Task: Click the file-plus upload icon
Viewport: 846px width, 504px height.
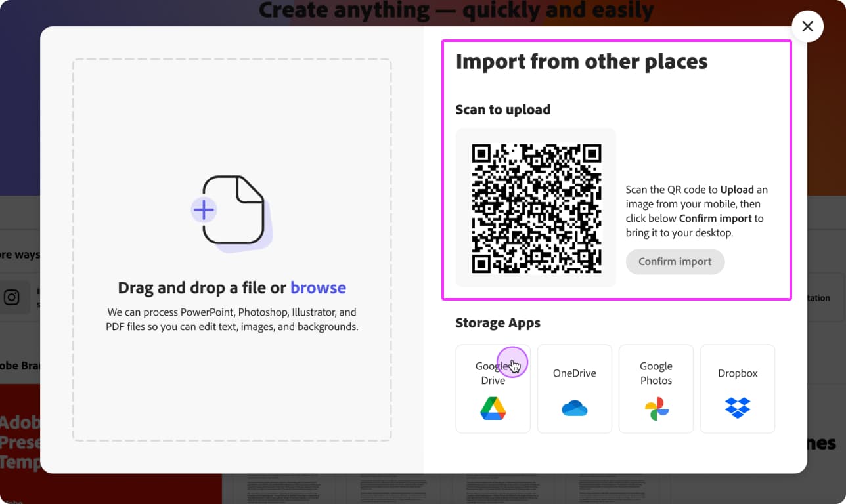Action: pos(231,213)
